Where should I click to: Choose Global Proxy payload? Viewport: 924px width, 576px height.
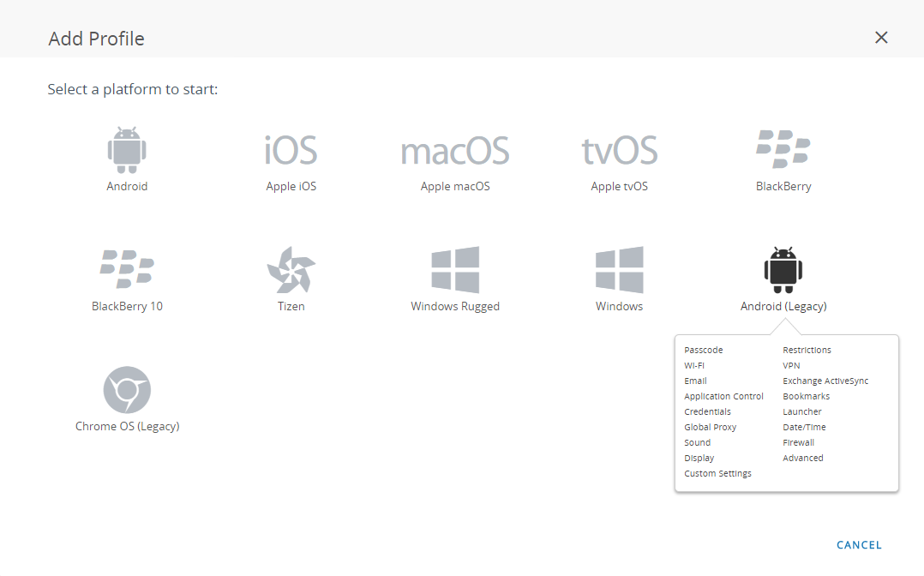point(710,427)
